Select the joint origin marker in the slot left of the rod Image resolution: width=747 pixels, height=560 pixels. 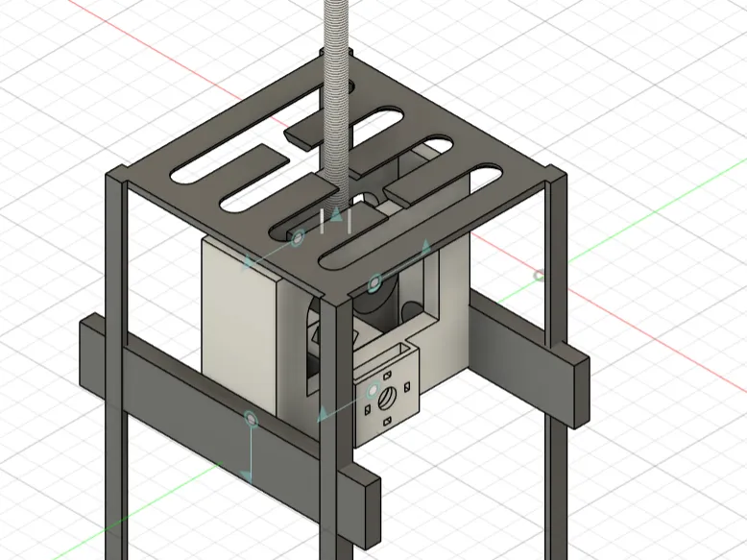point(299,237)
